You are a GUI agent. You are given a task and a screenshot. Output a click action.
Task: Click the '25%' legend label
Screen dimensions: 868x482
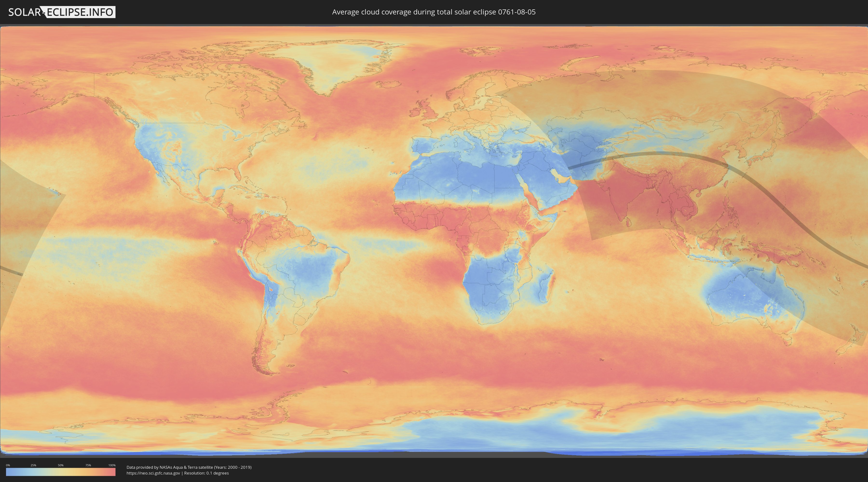tap(33, 465)
